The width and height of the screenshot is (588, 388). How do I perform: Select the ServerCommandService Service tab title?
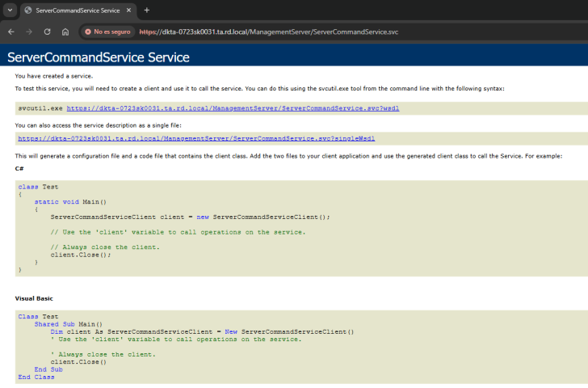[77, 11]
